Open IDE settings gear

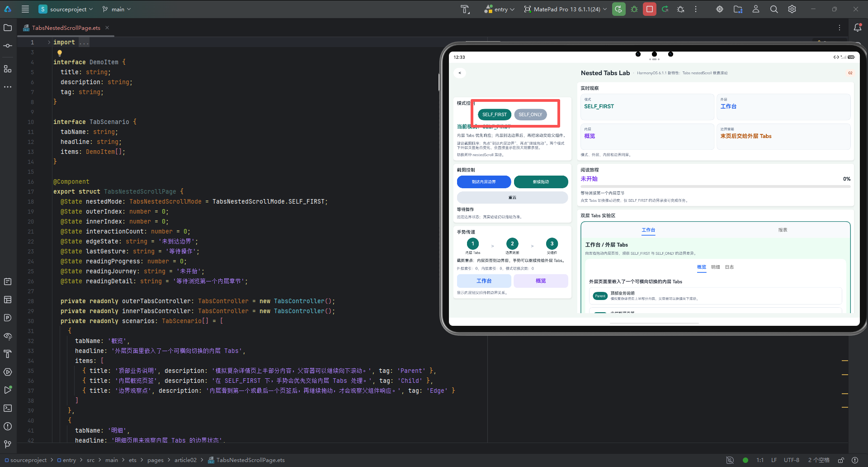click(x=792, y=9)
